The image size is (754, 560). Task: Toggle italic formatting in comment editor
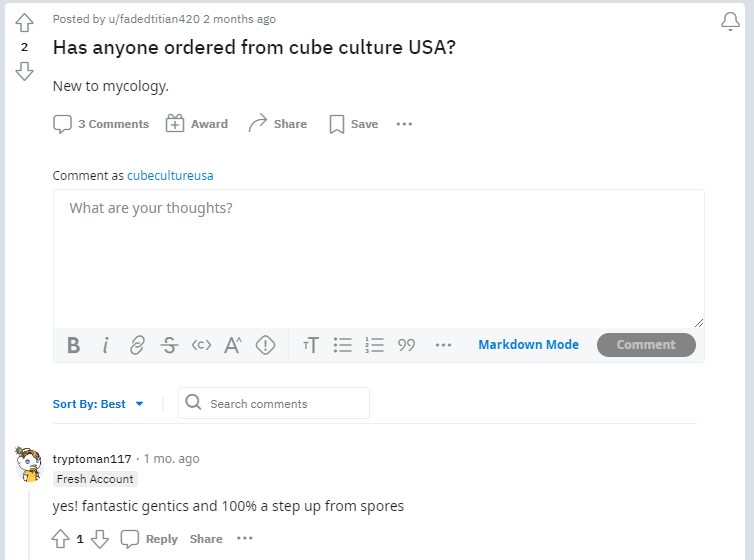pos(105,345)
